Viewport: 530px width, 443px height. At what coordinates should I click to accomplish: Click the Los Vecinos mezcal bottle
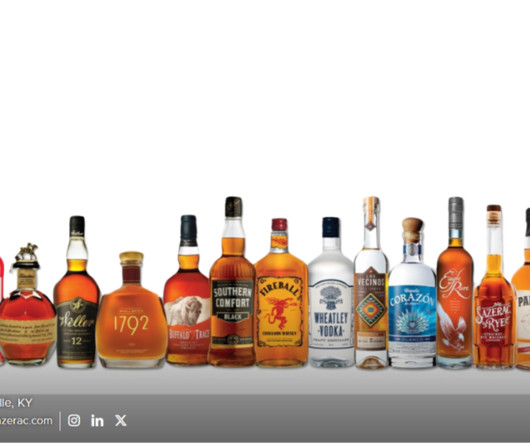(x=371, y=283)
